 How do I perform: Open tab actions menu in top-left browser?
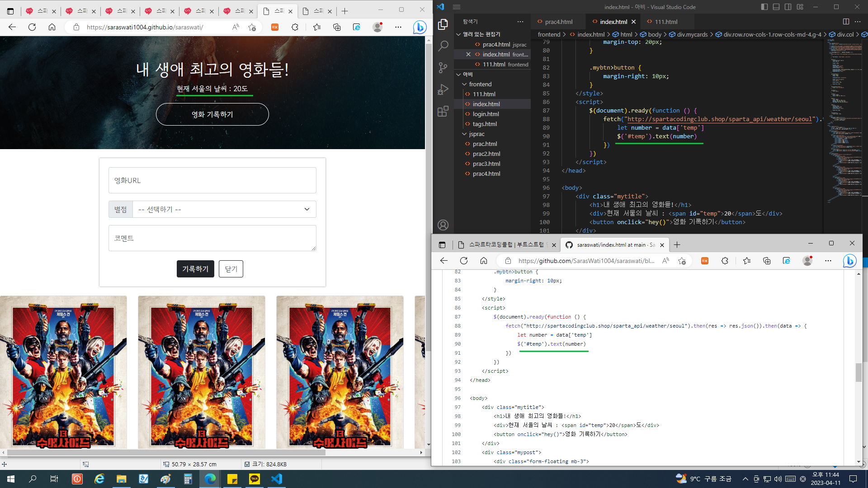(10, 11)
